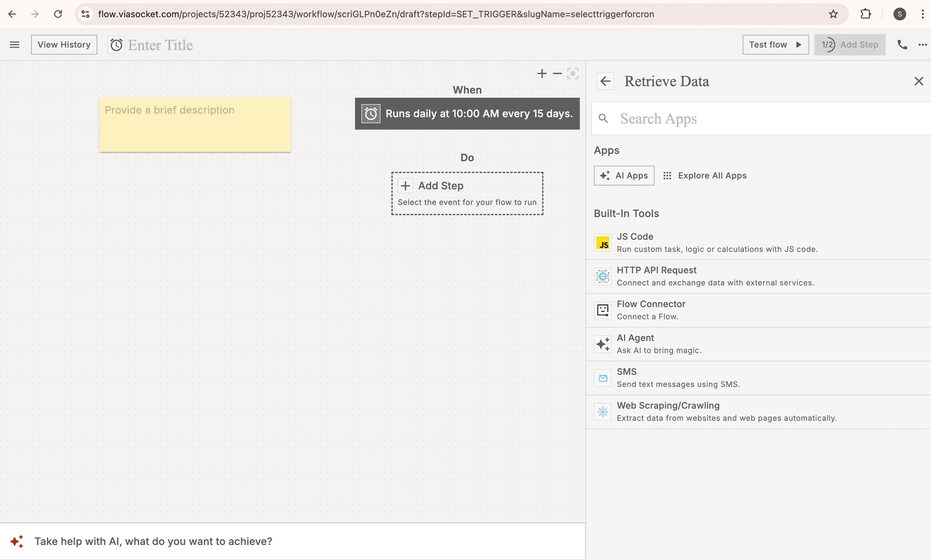Choose the SMS tool
Image resolution: width=931 pixels, height=560 pixels.
(758, 378)
